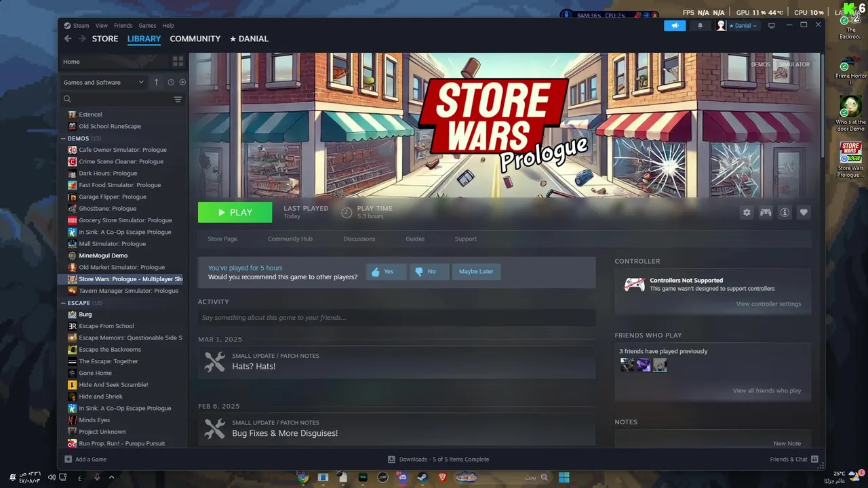Open the View menu
Viewport: 868px width, 488px height.
click(x=101, y=26)
